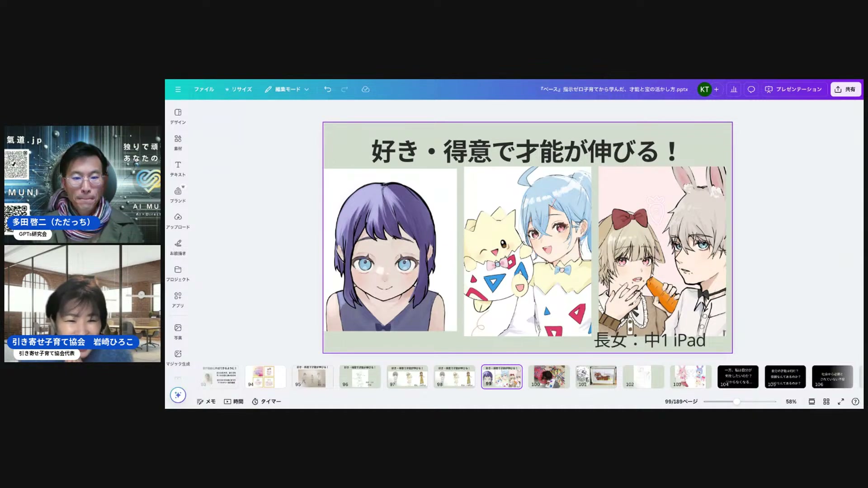Open the マジック生成 panel

tap(178, 358)
